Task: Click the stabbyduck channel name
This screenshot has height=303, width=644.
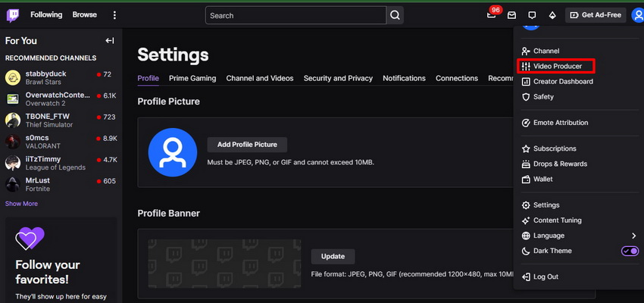Action: click(x=45, y=74)
